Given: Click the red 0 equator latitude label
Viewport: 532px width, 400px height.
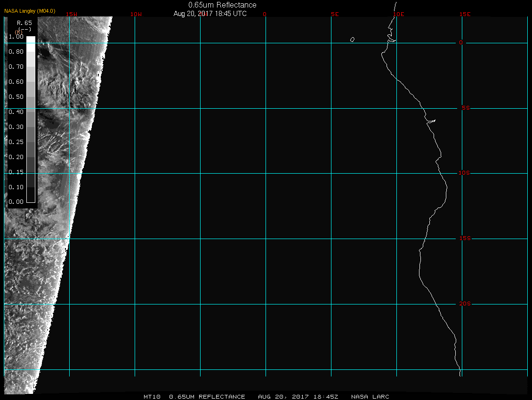Looking at the screenshot, I should 461,43.
